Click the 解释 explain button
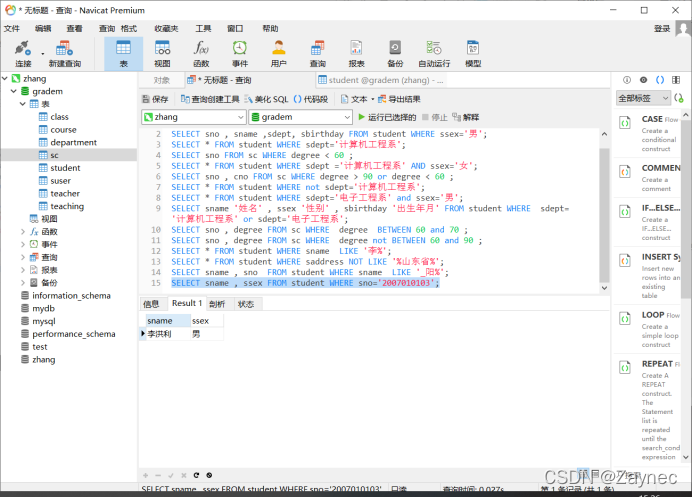This screenshot has height=497, width=692. [x=466, y=117]
